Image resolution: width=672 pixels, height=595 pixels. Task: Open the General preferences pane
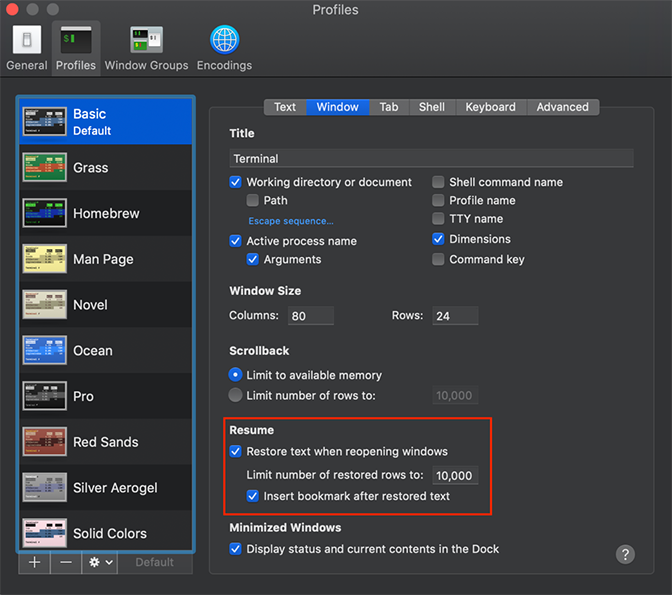click(26, 47)
